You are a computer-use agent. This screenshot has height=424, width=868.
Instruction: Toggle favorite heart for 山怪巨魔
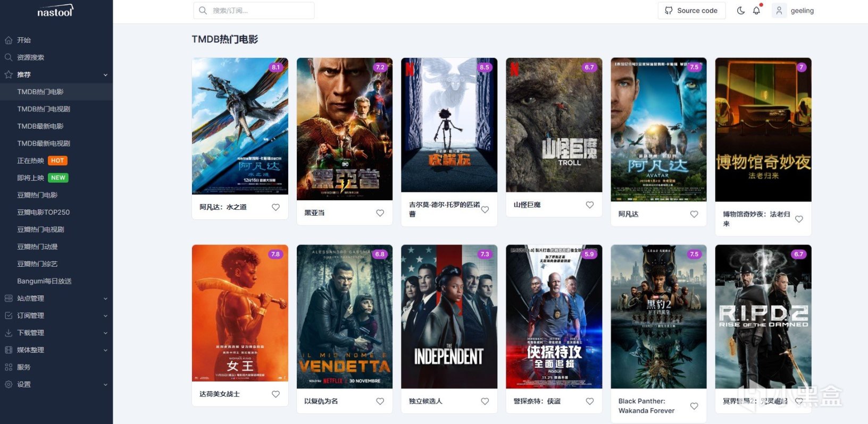click(590, 205)
